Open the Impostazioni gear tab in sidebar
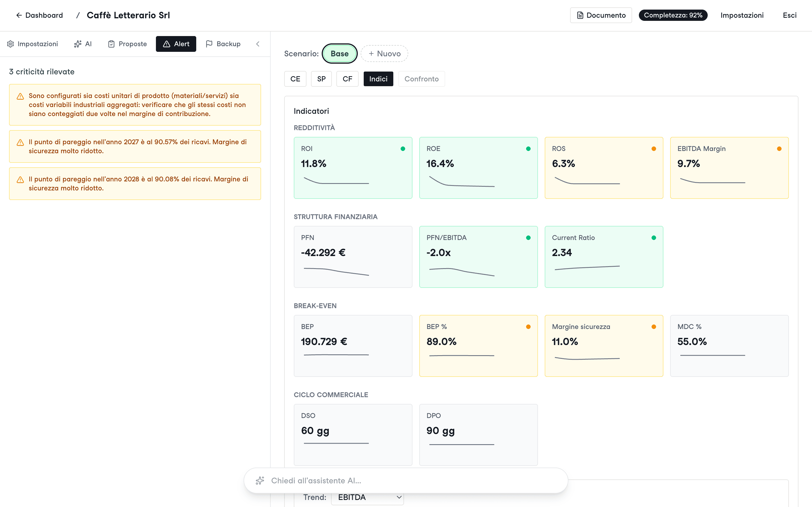 click(32, 44)
